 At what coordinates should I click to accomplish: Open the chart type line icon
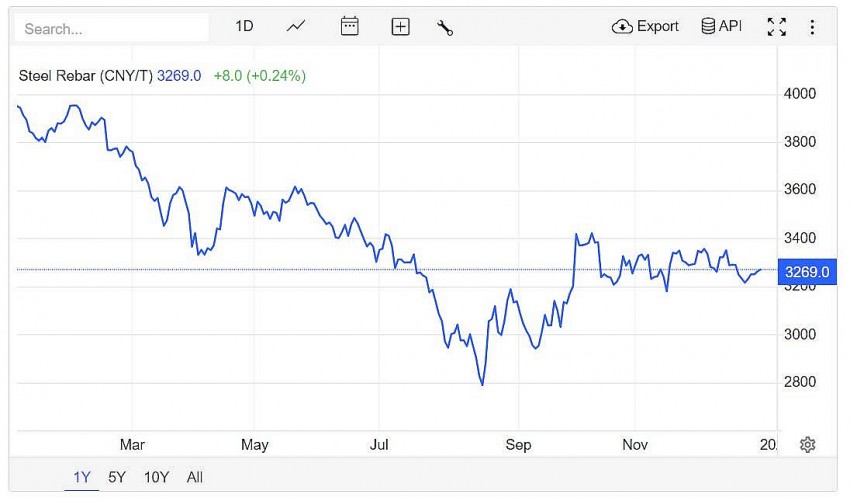click(296, 27)
